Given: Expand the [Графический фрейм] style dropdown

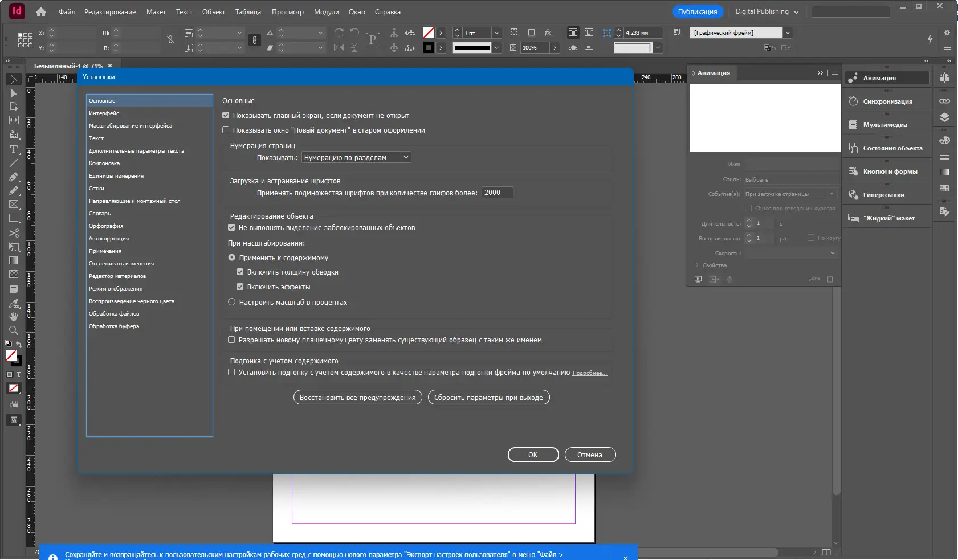Looking at the screenshot, I should coord(788,32).
